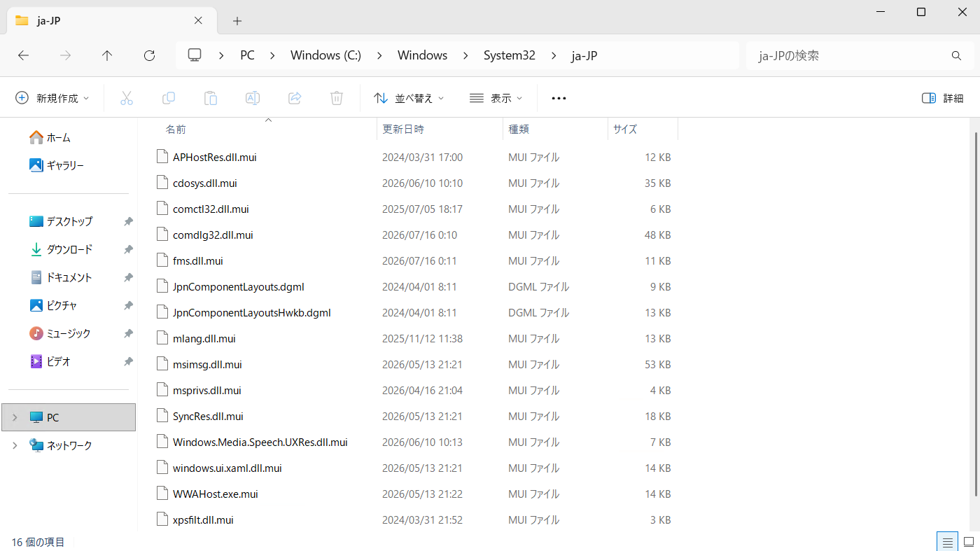Switch to details list view layout
This screenshot has width=980, height=551.
[x=947, y=542]
